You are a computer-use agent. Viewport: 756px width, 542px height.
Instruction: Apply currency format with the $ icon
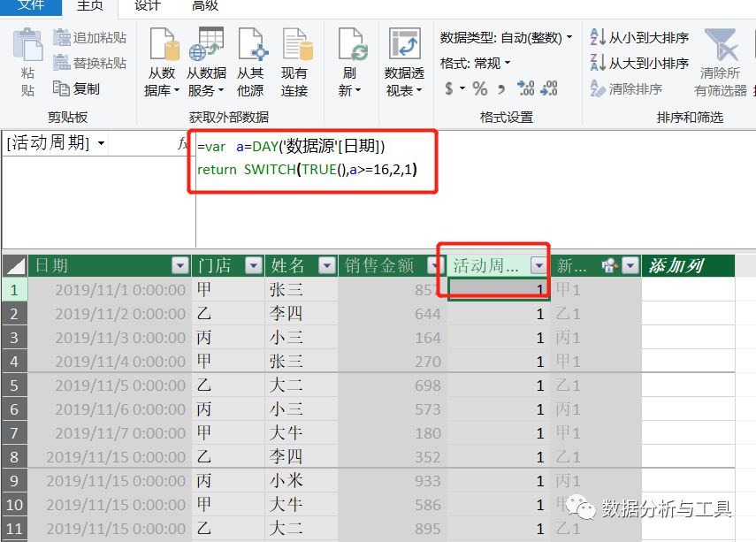tap(451, 87)
